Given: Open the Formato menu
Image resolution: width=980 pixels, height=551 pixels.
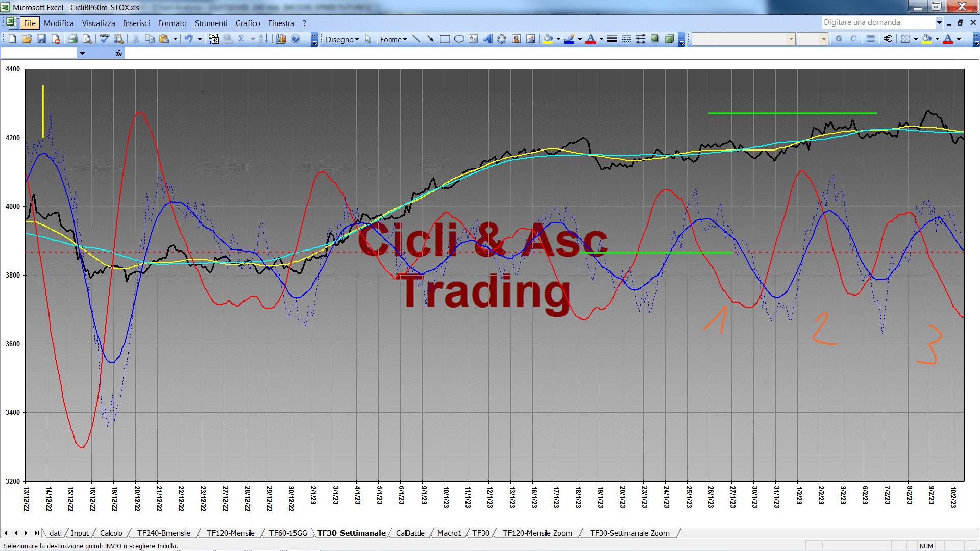Looking at the screenshot, I should [x=173, y=23].
